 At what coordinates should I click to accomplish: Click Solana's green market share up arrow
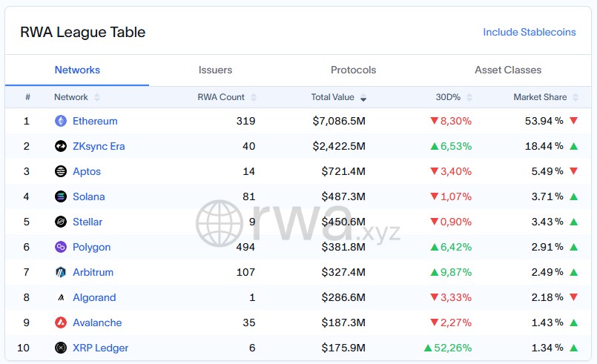coord(574,196)
